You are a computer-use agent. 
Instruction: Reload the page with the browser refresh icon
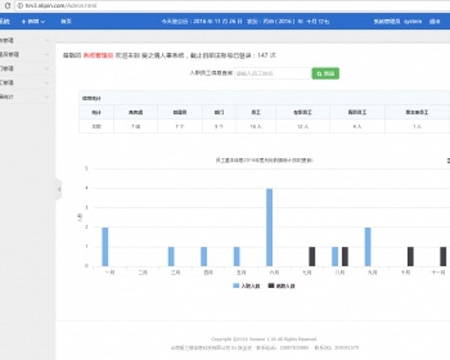[7, 6]
